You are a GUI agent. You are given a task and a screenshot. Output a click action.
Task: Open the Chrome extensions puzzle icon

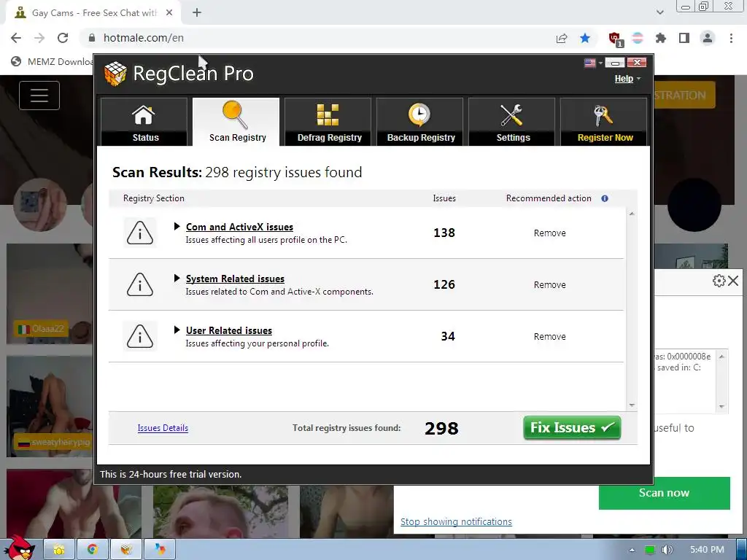pos(661,38)
